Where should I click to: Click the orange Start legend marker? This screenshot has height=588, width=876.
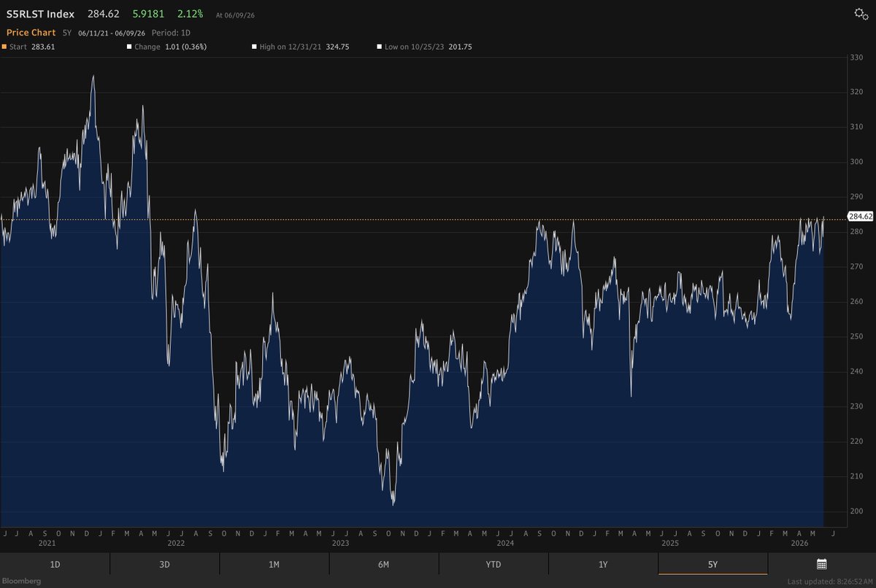pos(4,47)
